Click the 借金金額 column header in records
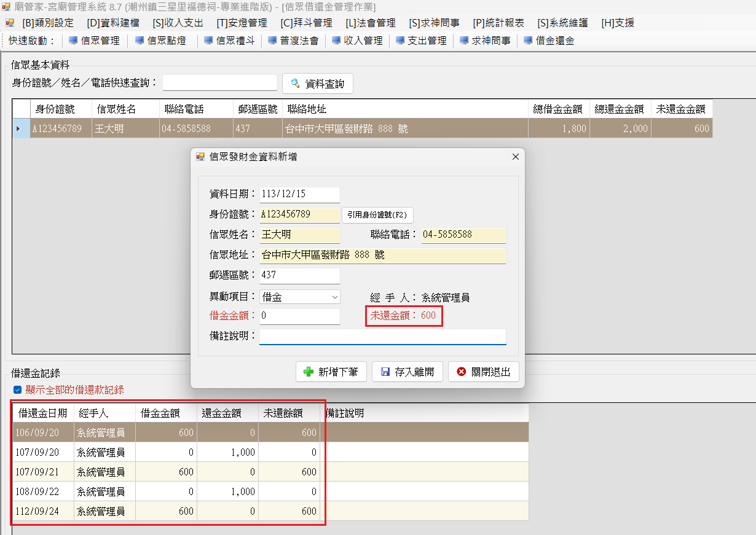 (167, 413)
